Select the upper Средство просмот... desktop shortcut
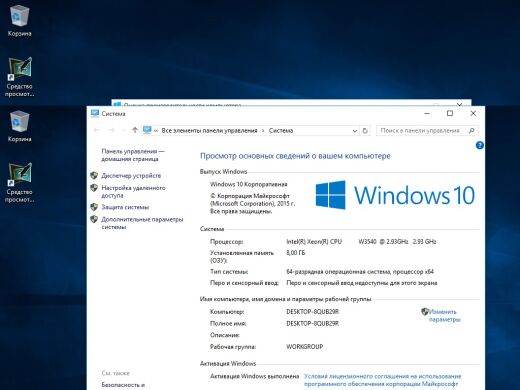 point(20,77)
